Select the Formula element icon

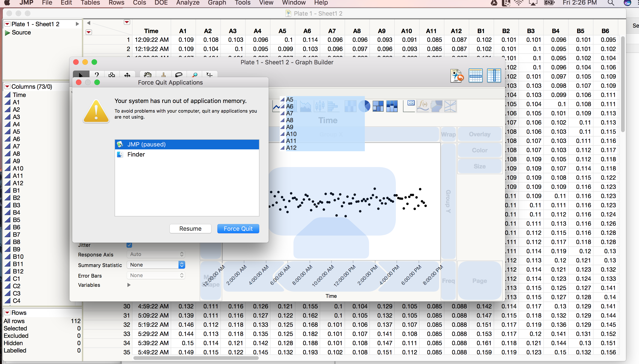click(423, 106)
